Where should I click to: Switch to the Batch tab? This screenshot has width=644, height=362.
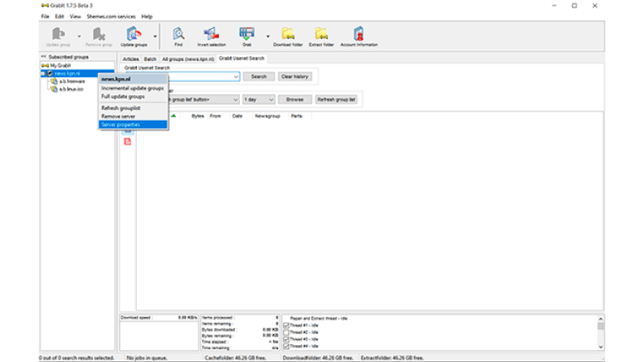click(x=150, y=59)
